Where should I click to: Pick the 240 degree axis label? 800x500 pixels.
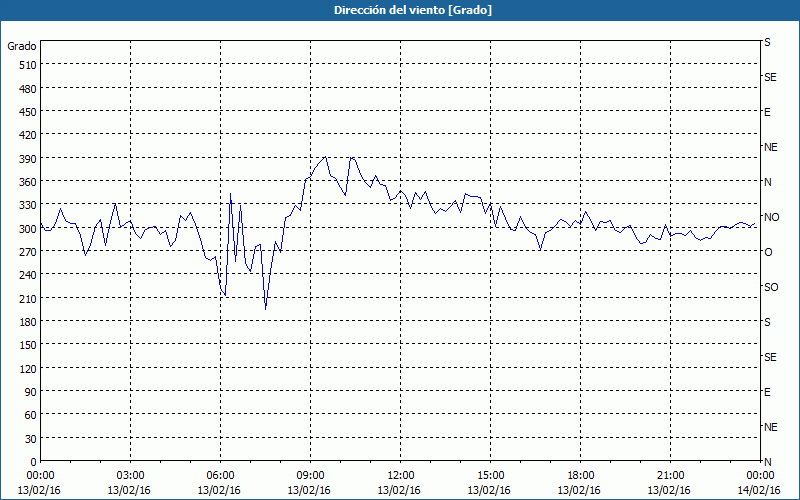click(29, 276)
